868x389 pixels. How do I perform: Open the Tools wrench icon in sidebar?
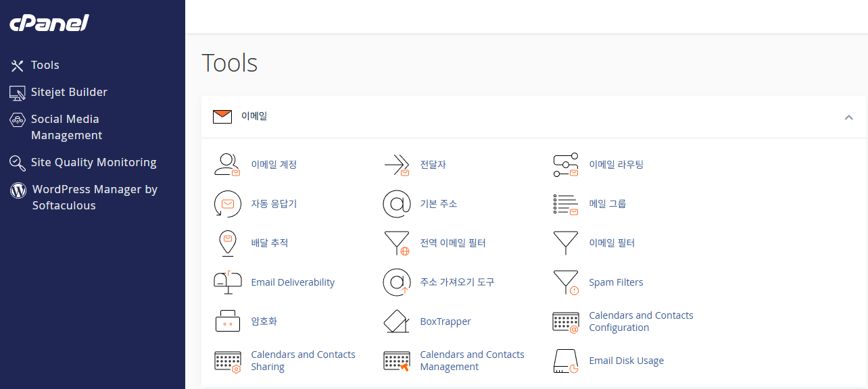[18, 66]
